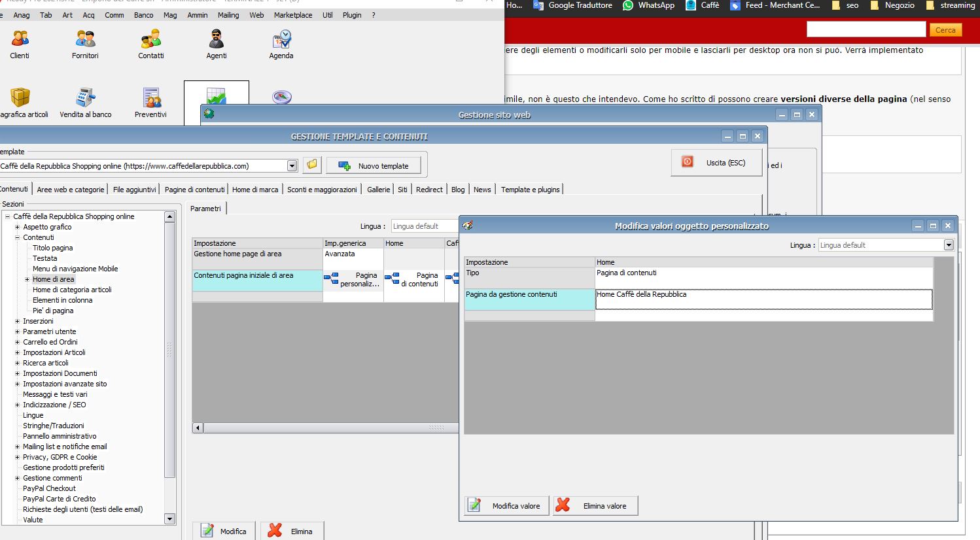Collapse the Contenuti tree node
Screen dimensions: 980x540
pos(18,237)
